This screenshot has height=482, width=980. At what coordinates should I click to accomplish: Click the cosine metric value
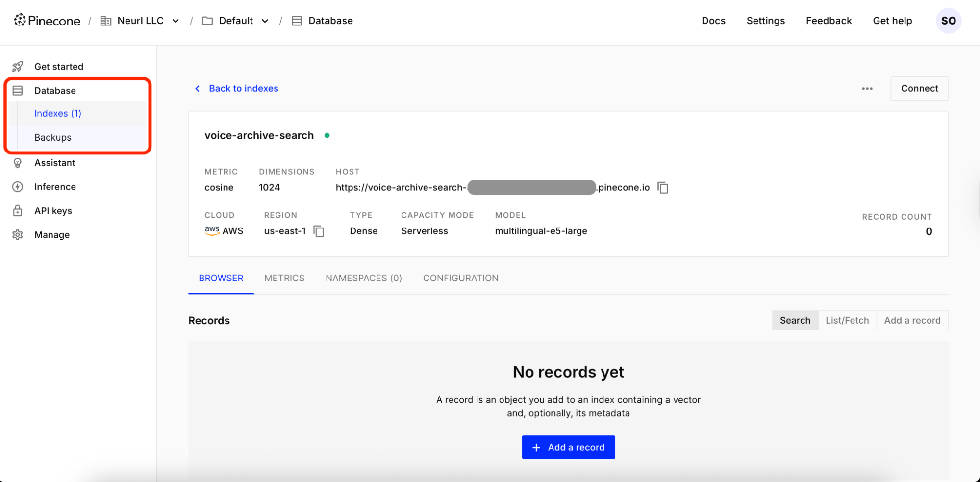pos(219,188)
